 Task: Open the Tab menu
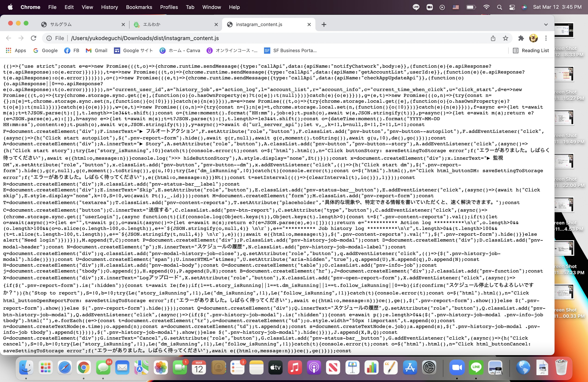tap(190, 7)
